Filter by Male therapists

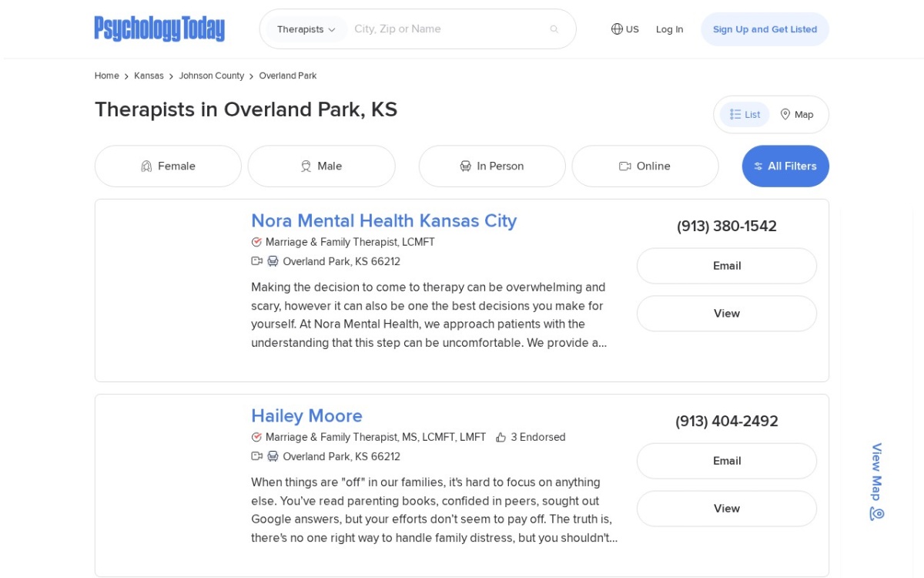point(321,166)
